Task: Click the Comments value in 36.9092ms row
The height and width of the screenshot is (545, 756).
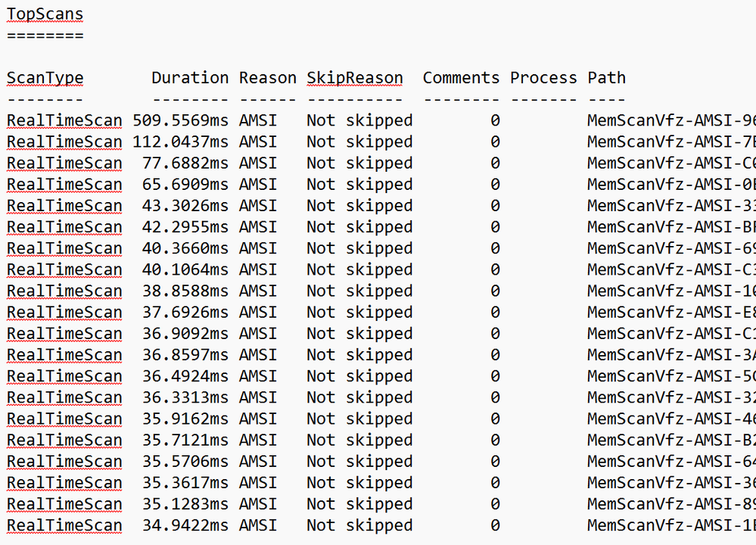Action: (x=495, y=334)
